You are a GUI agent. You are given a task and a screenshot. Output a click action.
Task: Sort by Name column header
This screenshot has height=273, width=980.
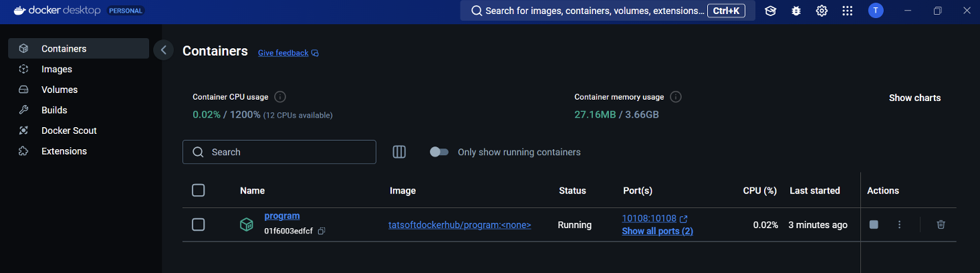[253, 191]
